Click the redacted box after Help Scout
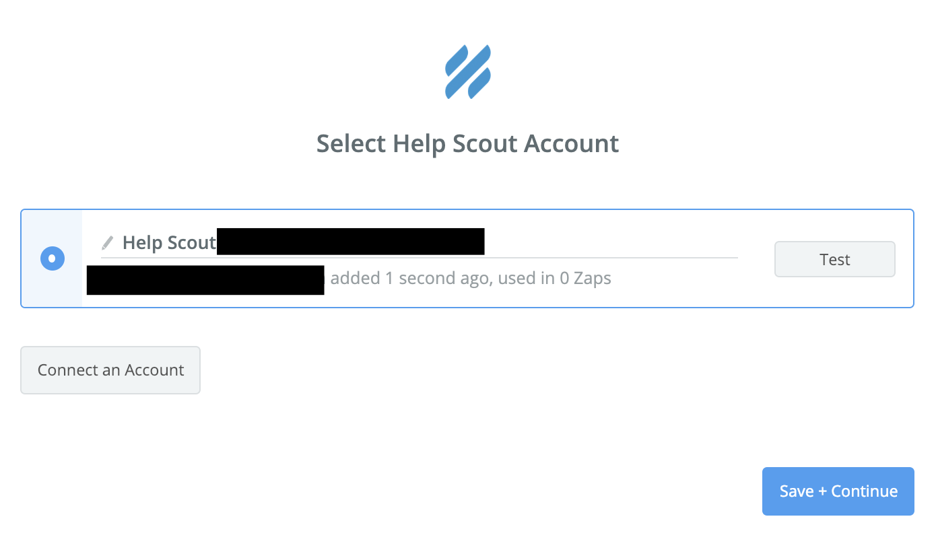Viewport: 936px width, 560px height. (x=350, y=242)
